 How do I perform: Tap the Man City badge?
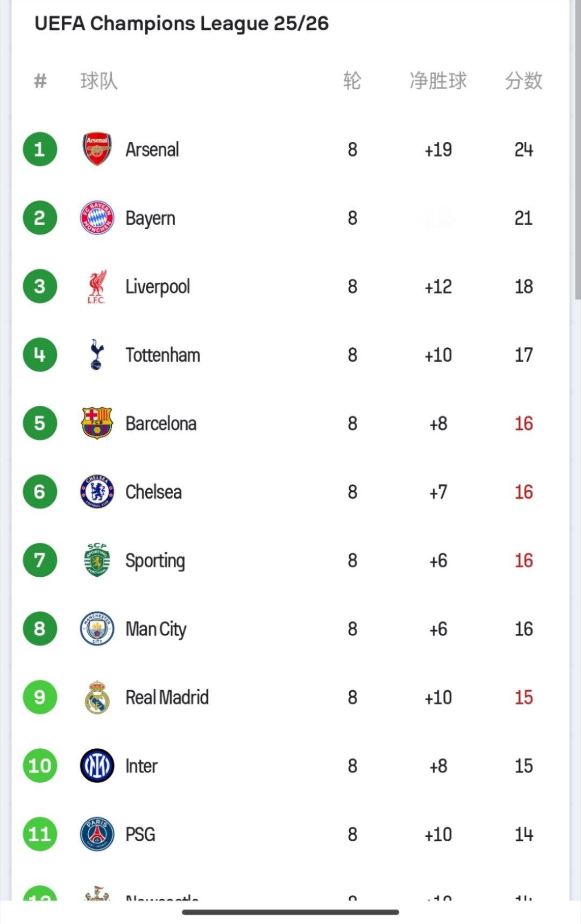click(97, 629)
